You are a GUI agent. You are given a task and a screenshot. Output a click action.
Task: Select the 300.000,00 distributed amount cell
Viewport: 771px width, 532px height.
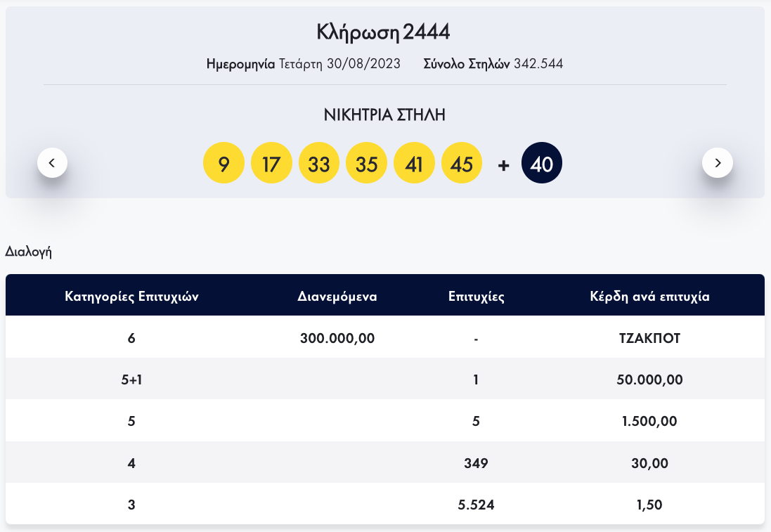click(x=337, y=338)
